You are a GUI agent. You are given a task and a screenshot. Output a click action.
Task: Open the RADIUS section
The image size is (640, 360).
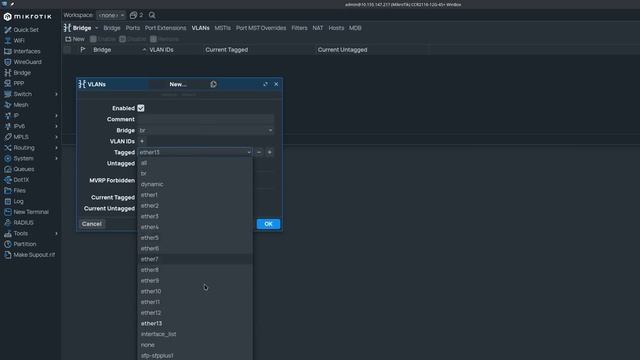coord(23,222)
